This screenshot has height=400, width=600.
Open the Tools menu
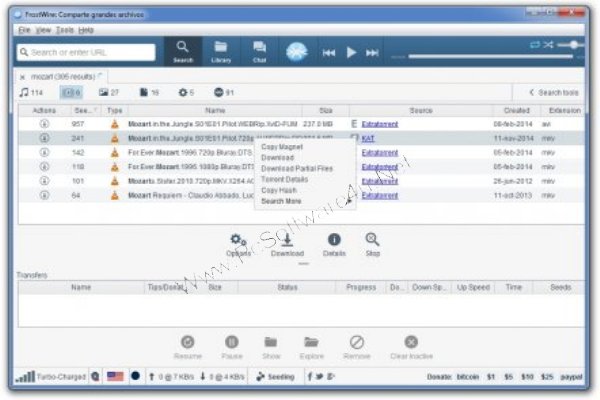coord(65,30)
